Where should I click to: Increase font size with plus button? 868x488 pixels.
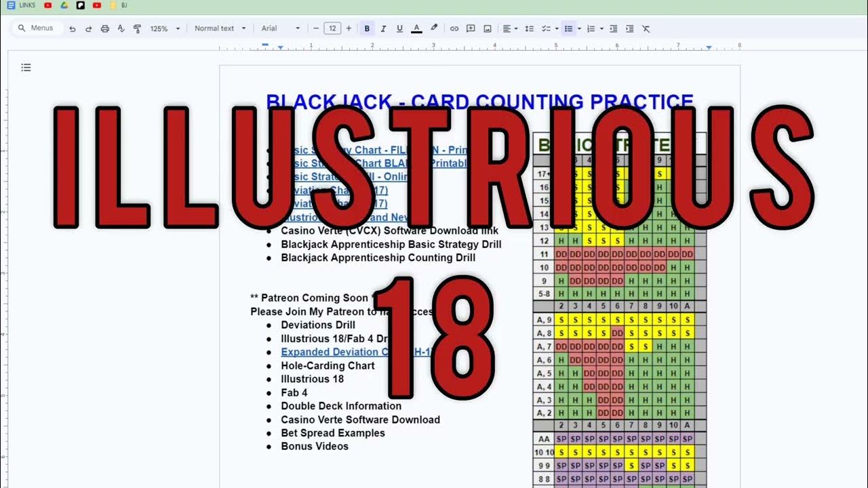349,28
